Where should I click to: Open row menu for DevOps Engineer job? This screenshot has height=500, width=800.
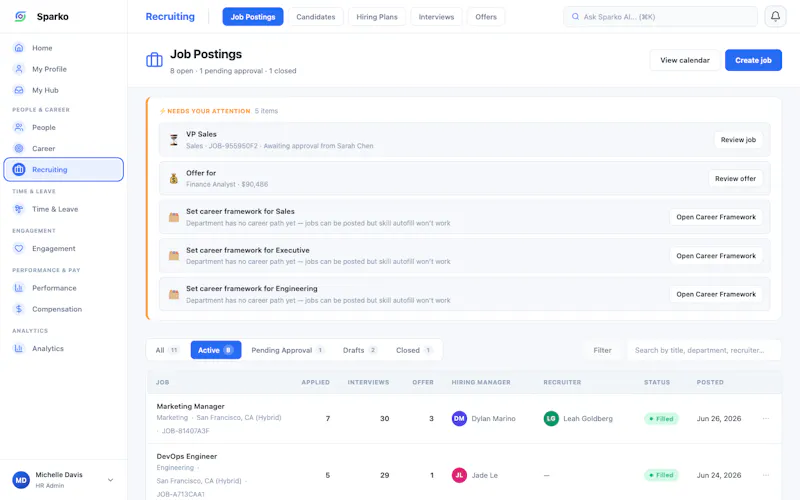coord(766,475)
